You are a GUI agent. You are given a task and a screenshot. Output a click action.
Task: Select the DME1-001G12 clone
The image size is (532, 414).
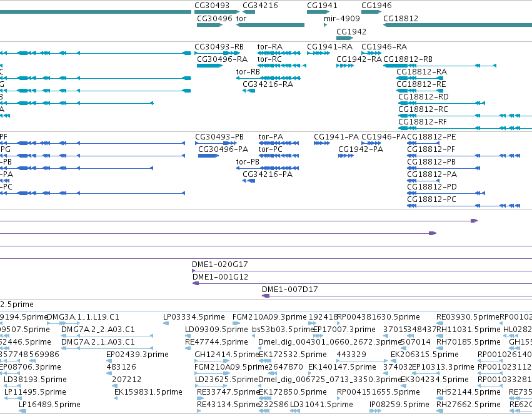pyautogui.click(x=362, y=283)
